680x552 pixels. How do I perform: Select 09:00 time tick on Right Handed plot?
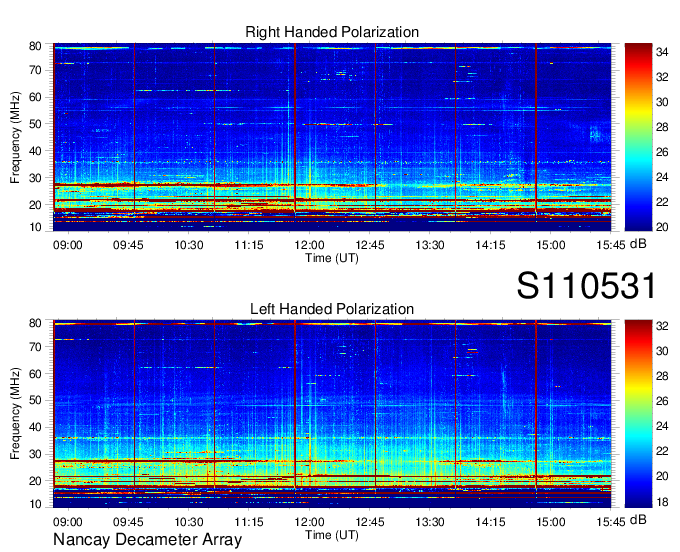click(68, 245)
